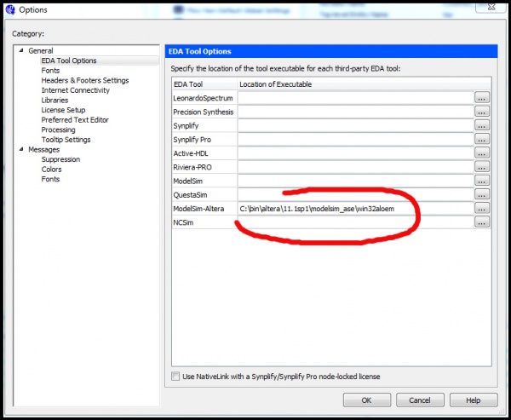Browse for QuestaSim executable location

coord(482,195)
